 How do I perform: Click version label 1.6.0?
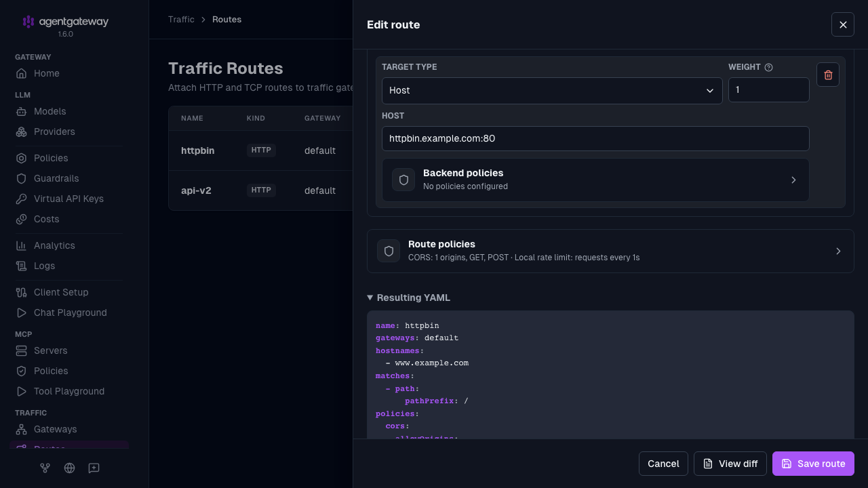pos(66,34)
